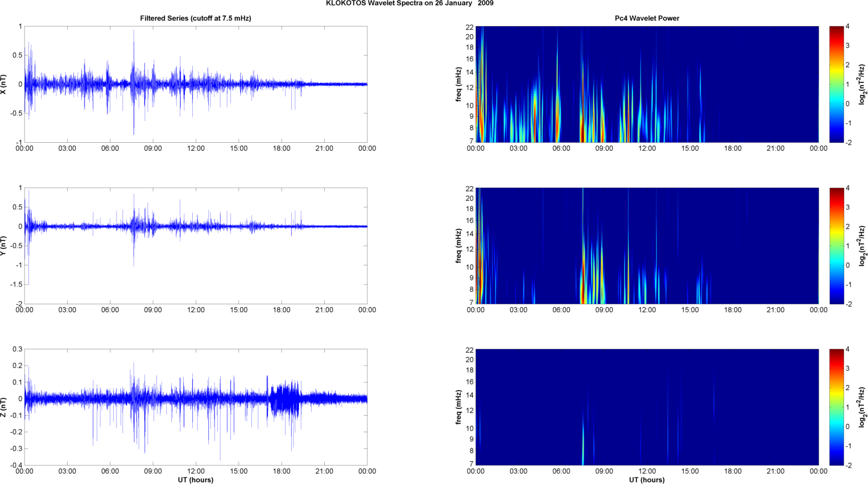
Task: Click the log2(nT²/Hz) label of middle colorbar
Action: [862, 246]
